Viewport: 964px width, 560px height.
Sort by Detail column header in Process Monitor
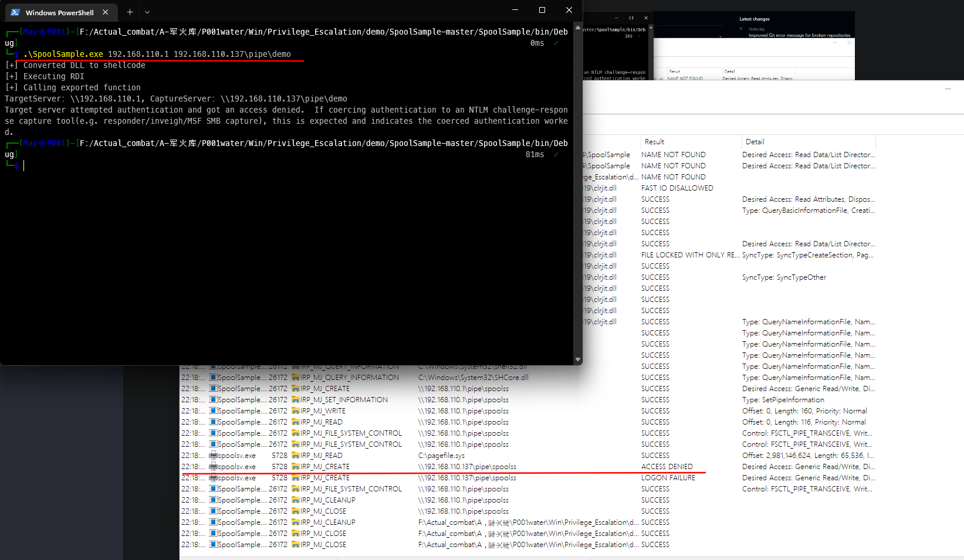coord(809,142)
